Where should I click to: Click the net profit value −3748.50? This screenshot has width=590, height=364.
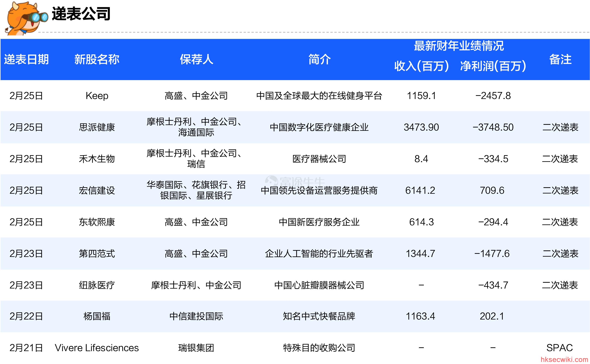tap(493, 127)
